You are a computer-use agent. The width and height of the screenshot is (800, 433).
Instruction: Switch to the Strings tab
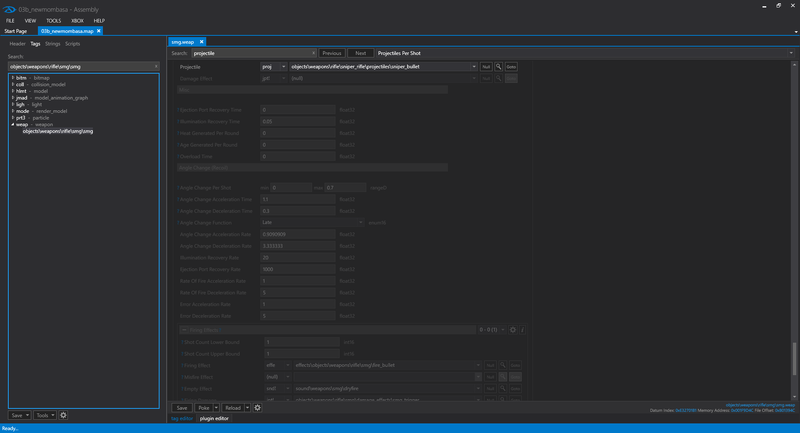(52, 44)
